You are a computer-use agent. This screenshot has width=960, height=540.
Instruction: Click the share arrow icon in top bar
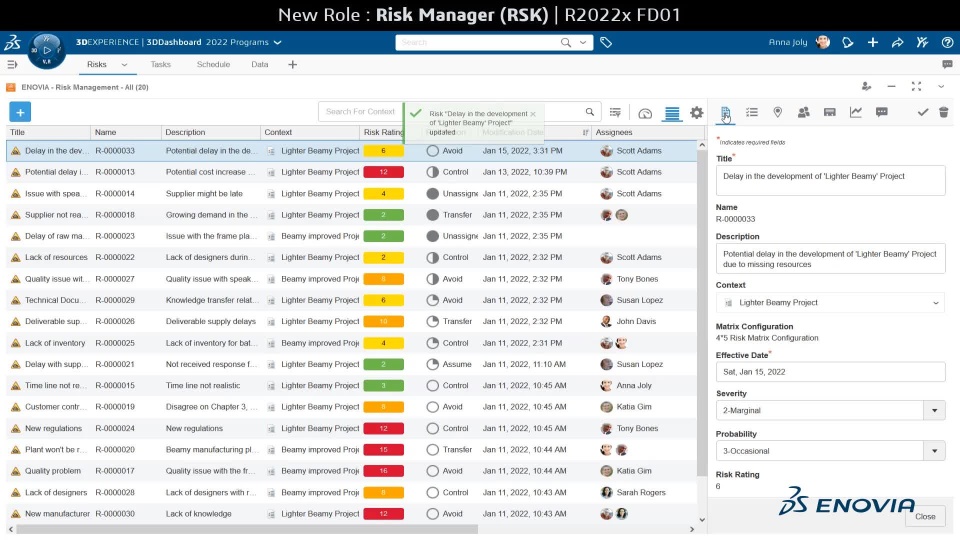[898, 42]
